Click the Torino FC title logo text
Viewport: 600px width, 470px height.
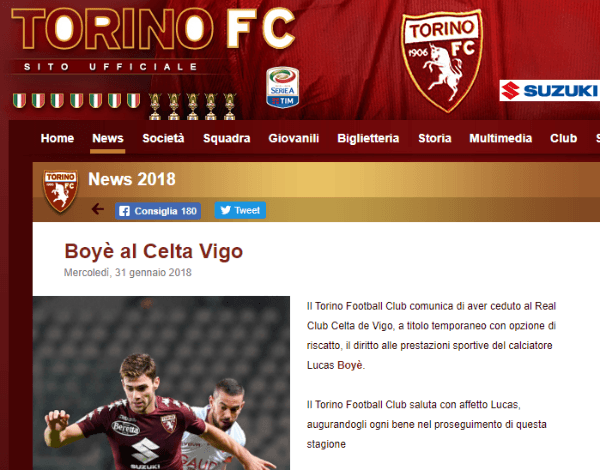(x=153, y=29)
